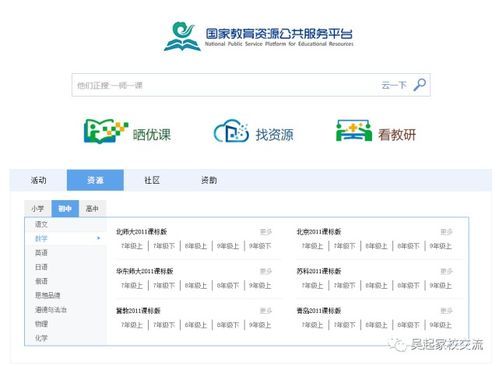
Task: Open 7年级下 under 青岛2011课标版
Action: click(344, 325)
